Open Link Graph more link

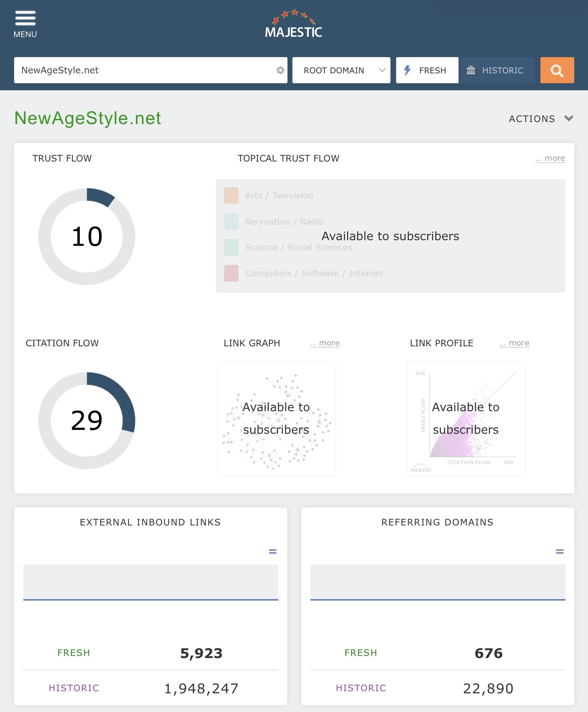pos(325,343)
